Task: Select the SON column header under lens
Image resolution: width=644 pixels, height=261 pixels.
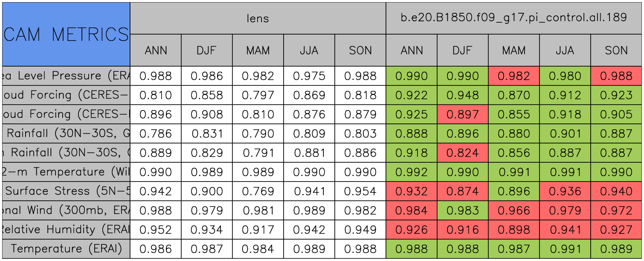Action: [x=360, y=50]
